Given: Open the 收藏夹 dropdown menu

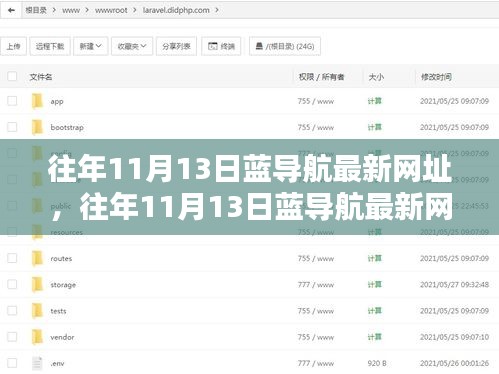Looking at the screenshot, I should tap(132, 46).
